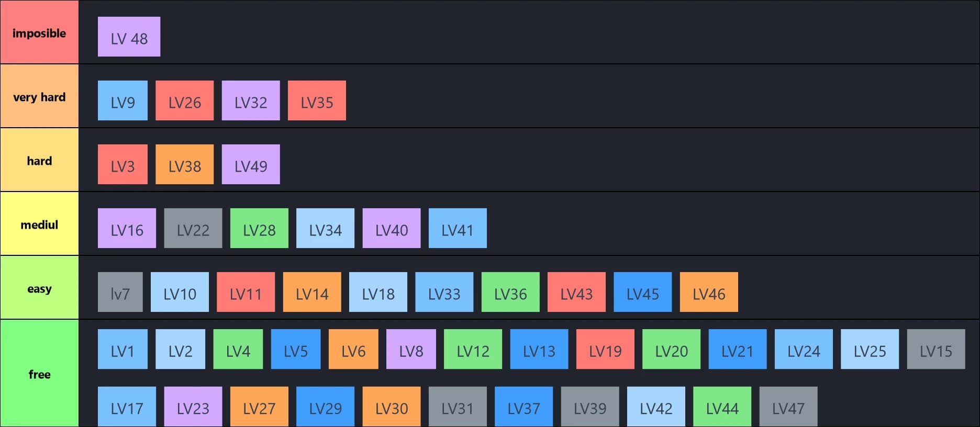The image size is (980, 427).
Task: Pick the gray LV15 tile
Action: pyautogui.click(x=936, y=349)
